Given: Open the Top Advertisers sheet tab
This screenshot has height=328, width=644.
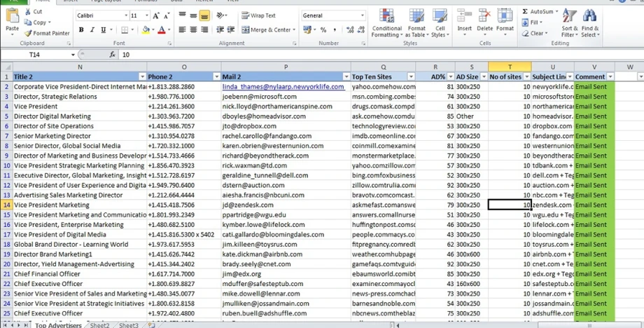Looking at the screenshot, I should [x=57, y=325].
